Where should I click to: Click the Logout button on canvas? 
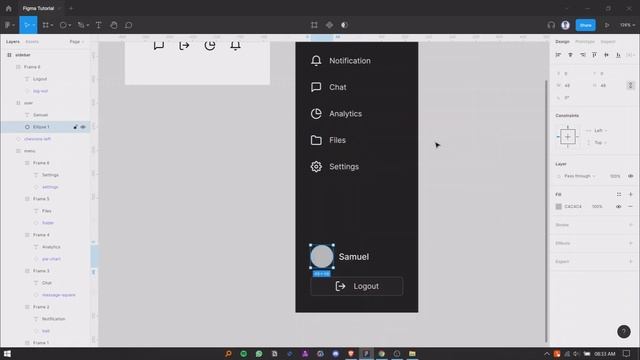click(357, 286)
